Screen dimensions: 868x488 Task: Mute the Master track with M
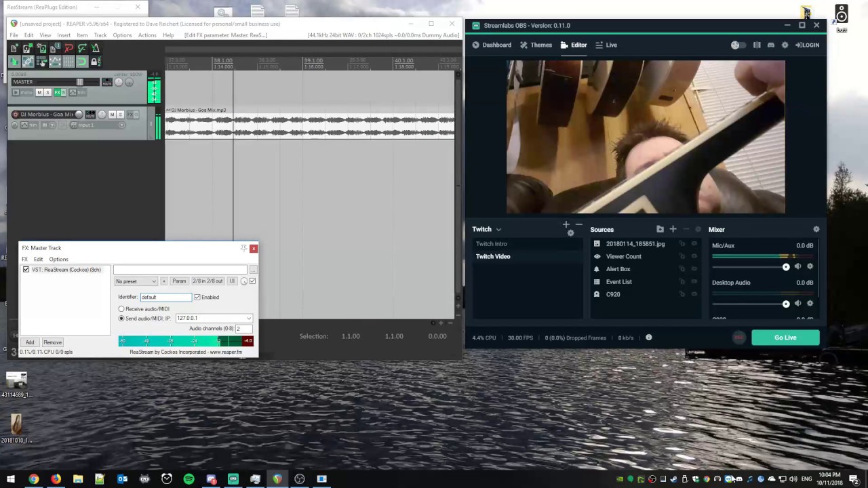[x=39, y=92]
